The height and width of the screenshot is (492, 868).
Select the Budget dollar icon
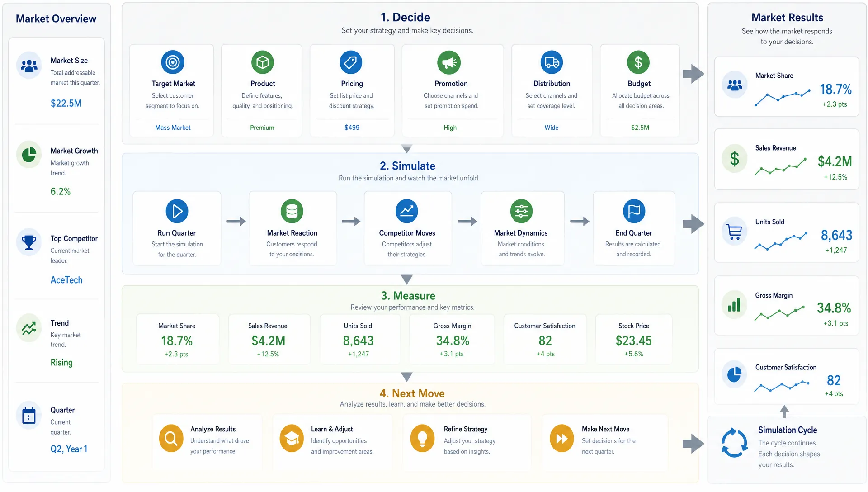click(x=638, y=62)
